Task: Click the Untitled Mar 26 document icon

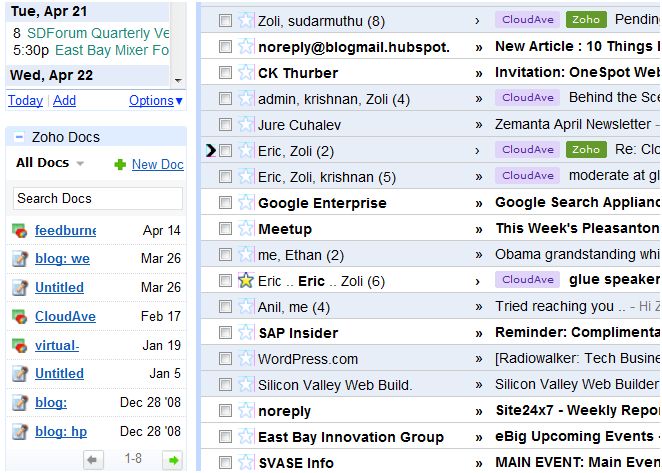Action: (x=19, y=288)
